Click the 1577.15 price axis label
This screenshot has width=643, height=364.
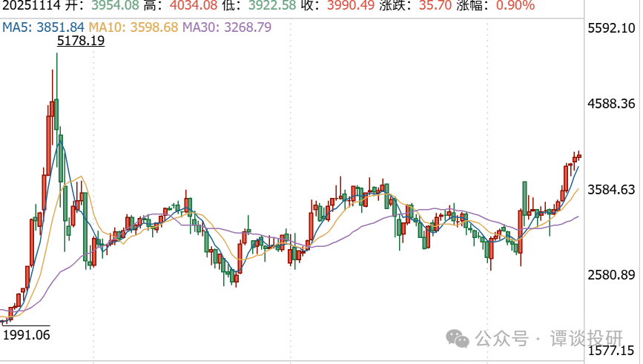coord(611,350)
